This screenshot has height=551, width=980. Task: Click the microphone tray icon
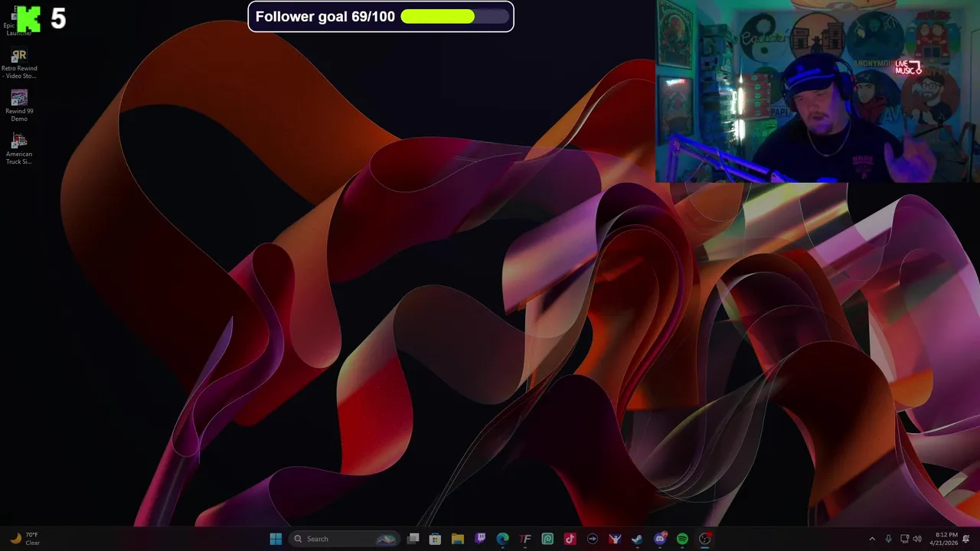tap(888, 539)
